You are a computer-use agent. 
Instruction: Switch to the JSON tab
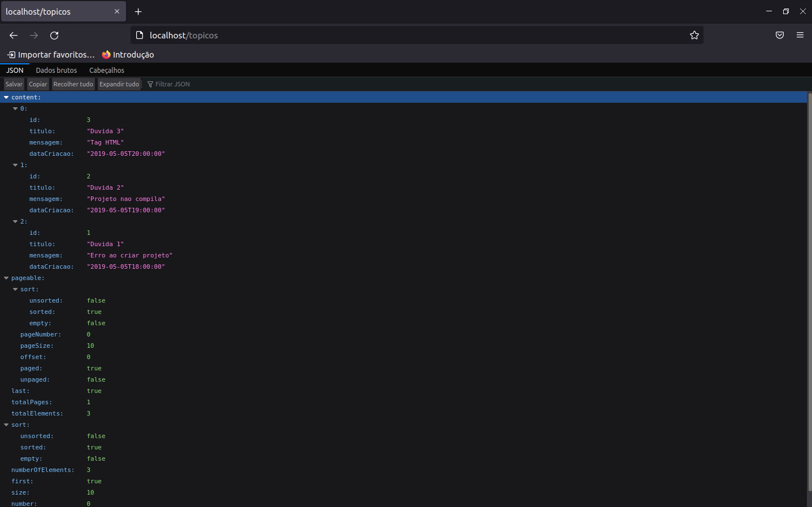pos(15,70)
